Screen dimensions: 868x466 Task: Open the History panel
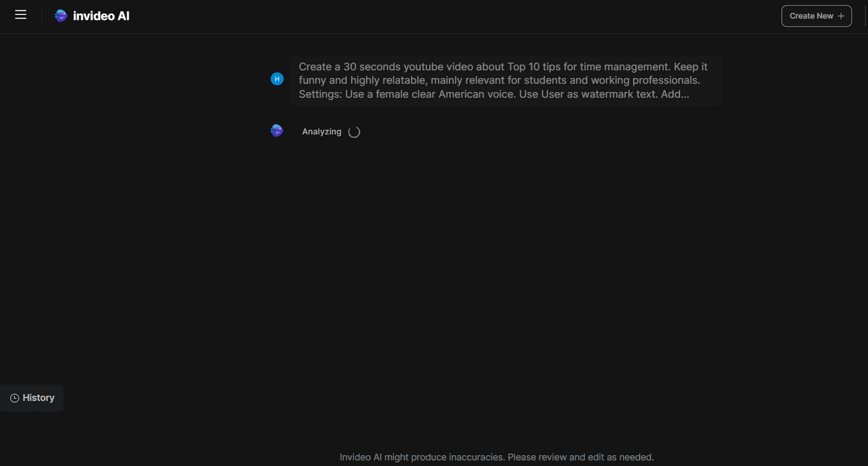click(x=32, y=397)
